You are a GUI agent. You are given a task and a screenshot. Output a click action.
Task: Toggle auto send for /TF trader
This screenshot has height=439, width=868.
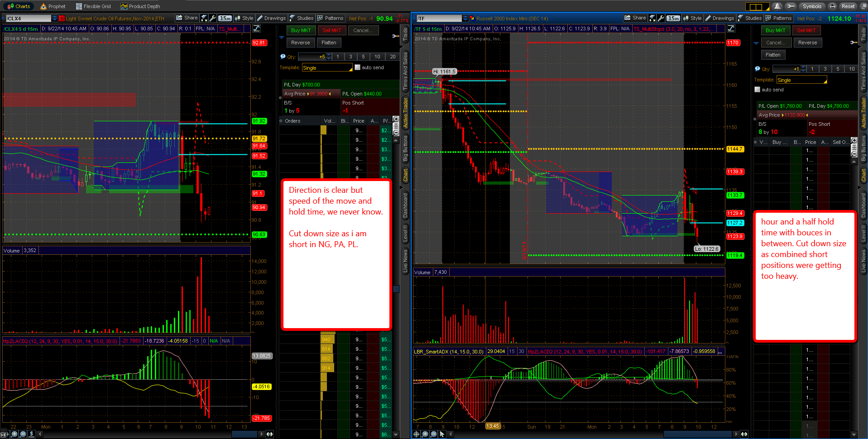(x=757, y=90)
